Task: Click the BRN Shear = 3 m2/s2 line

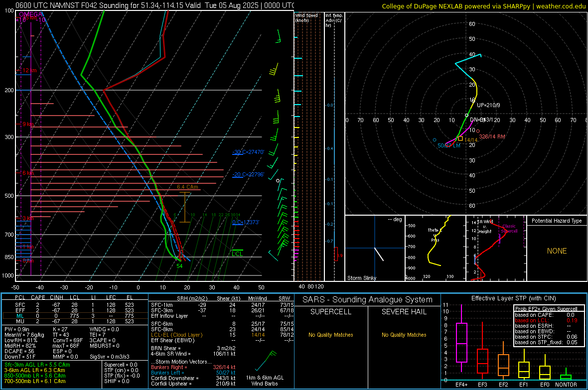Action: click(193, 348)
